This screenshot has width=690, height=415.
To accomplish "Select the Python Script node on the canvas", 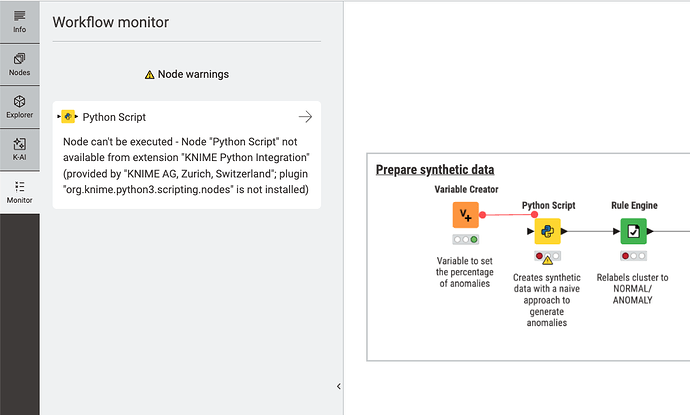I will [547, 232].
